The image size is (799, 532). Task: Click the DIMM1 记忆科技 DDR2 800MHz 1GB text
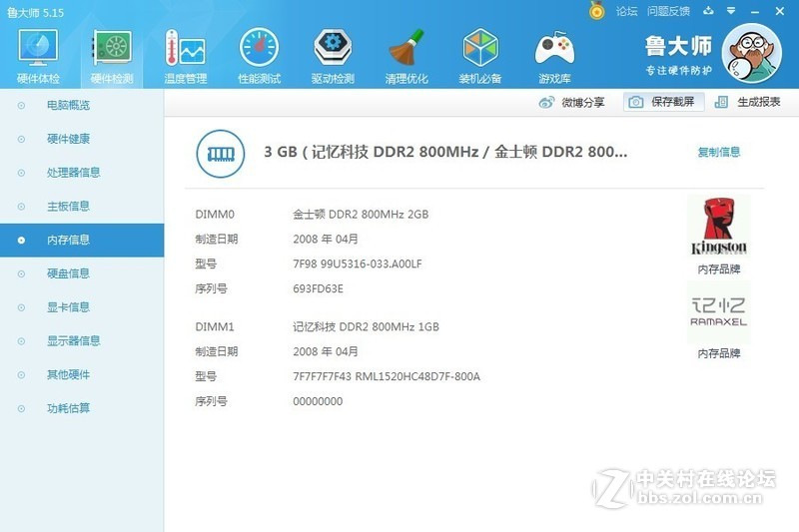coord(366,326)
